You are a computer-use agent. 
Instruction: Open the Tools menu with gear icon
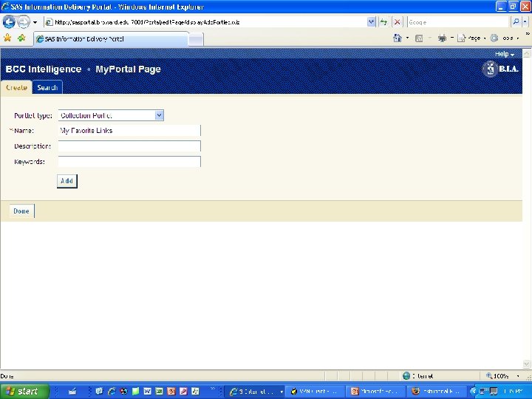pyautogui.click(x=505, y=38)
